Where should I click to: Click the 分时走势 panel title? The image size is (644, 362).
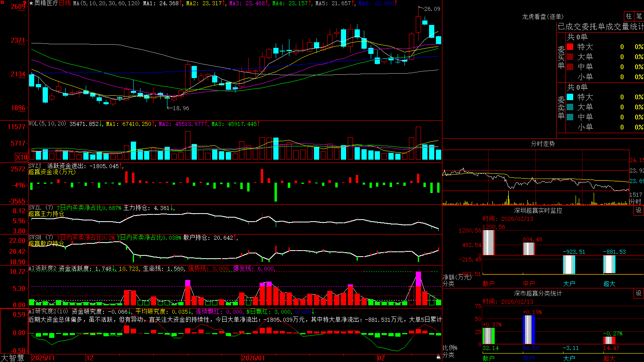[x=543, y=144]
